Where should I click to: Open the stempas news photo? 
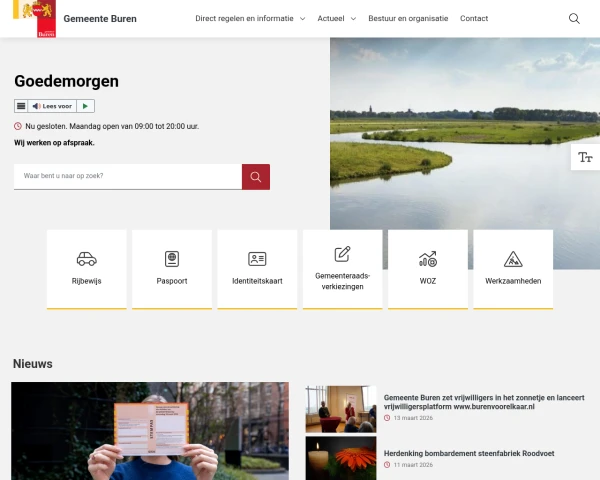pyautogui.click(x=150, y=431)
